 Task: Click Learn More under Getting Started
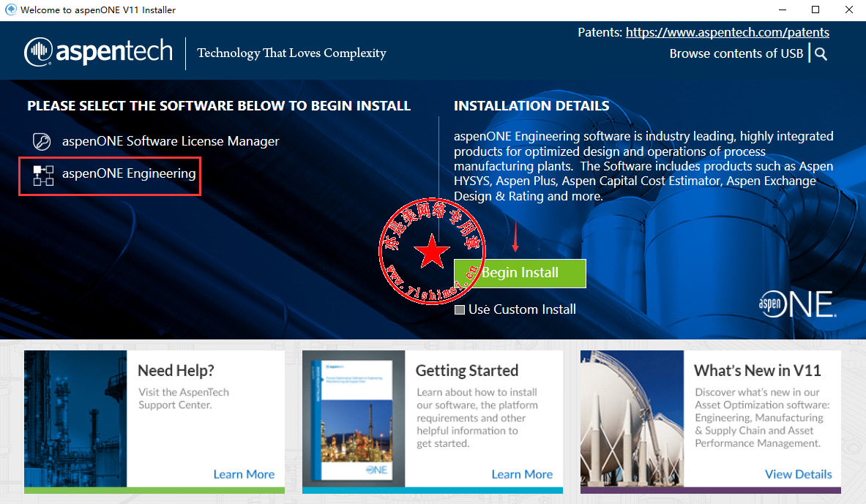522,474
